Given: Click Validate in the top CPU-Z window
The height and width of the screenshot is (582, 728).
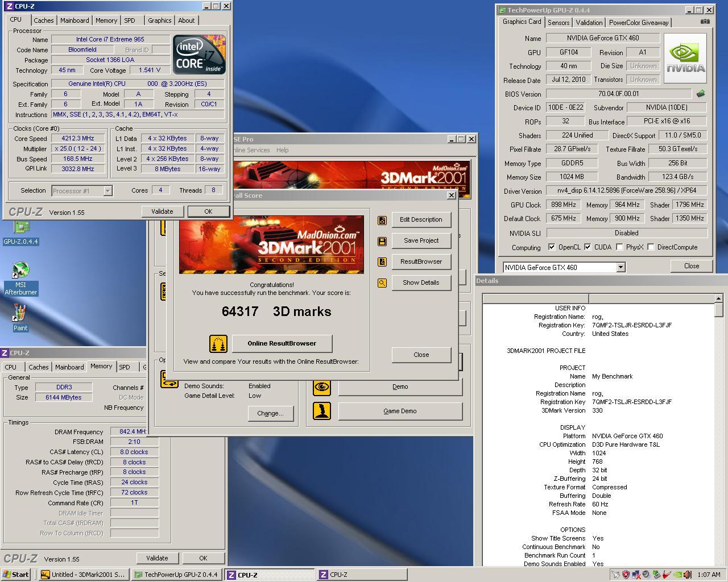Looking at the screenshot, I should coord(162,211).
